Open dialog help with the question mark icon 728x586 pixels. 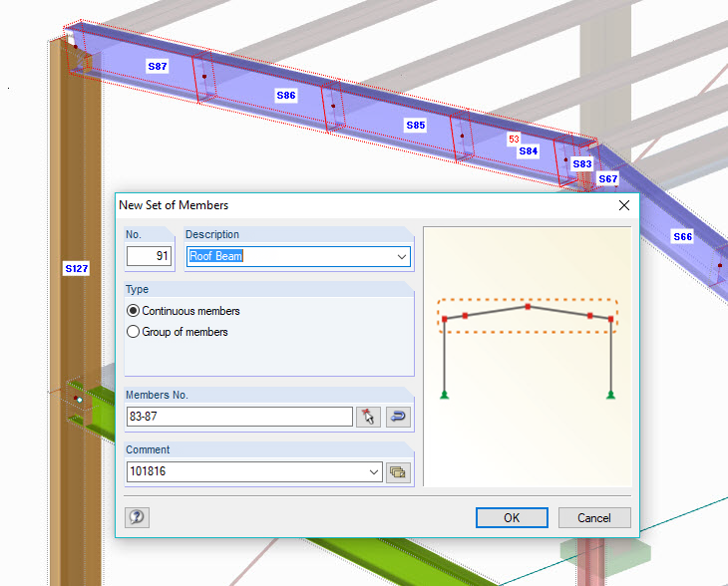[x=137, y=517]
